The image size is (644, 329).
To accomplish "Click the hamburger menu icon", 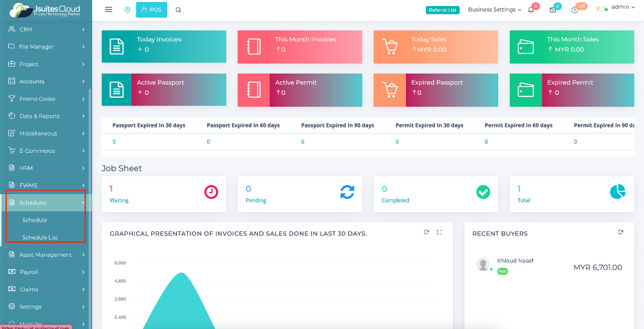I will (x=109, y=10).
